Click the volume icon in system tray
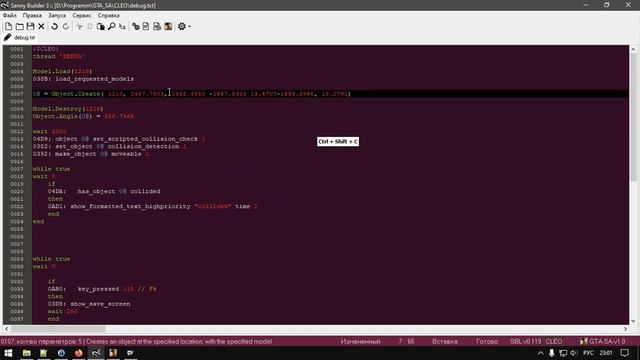This screenshot has height=360, width=640. click(x=574, y=353)
